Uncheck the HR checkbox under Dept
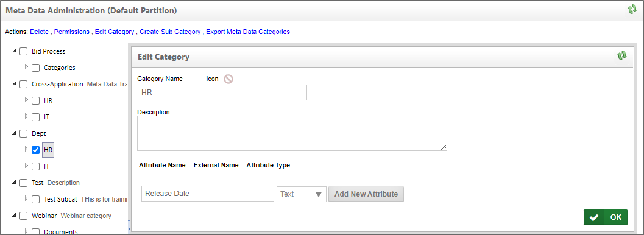This screenshot has width=644, height=235. [x=36, y=150]
